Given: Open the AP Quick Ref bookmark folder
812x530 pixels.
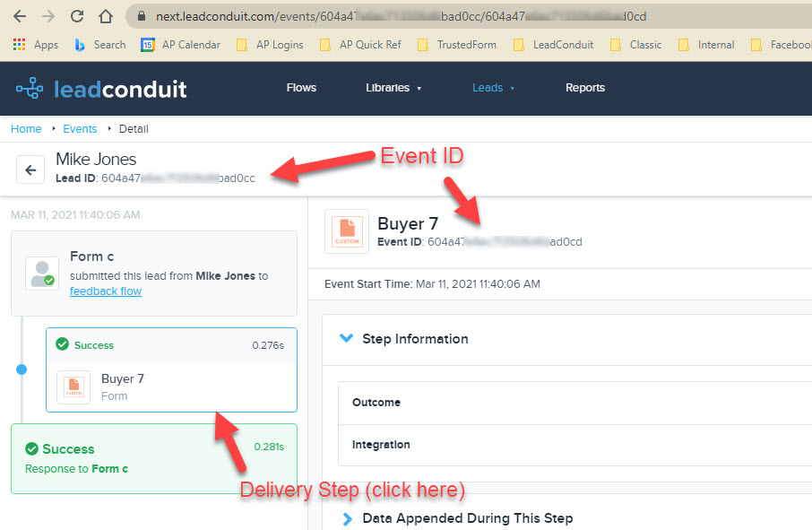Looking at the screenshot, I should click(x=360, y=45).
